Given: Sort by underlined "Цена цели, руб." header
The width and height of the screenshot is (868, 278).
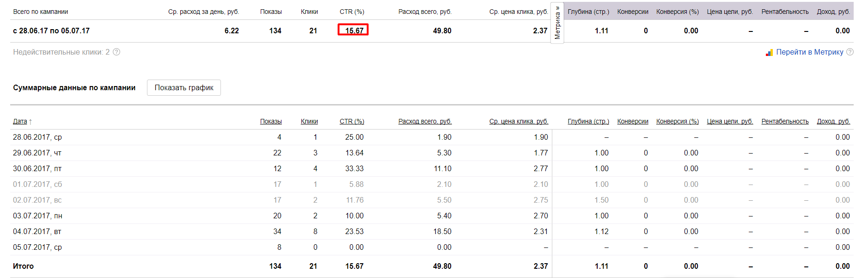Looking at the screenshot, I should click(730, 121).
